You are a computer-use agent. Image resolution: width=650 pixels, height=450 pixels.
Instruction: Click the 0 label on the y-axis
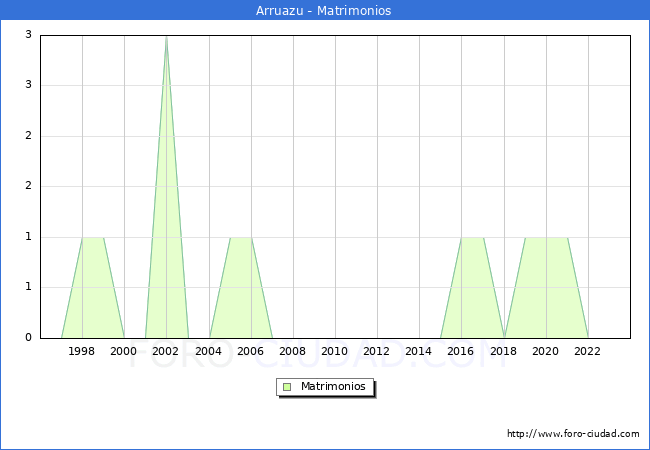28,338
